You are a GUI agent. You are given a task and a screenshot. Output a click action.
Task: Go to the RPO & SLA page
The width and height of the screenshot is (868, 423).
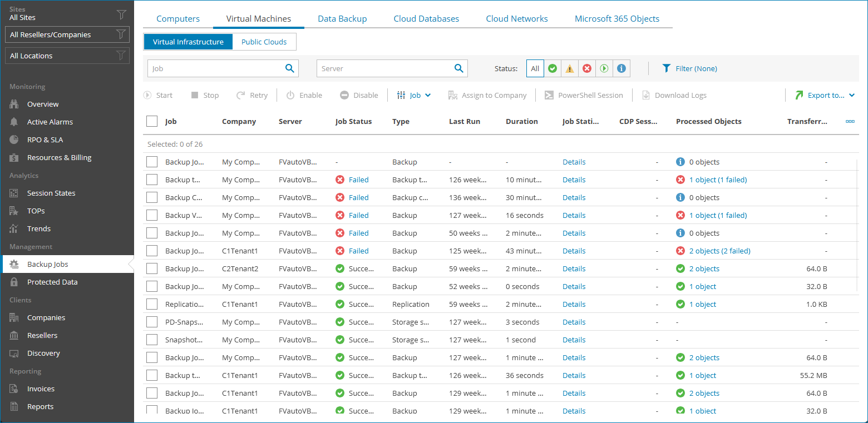pyautogui.click(x=45, y=140)
